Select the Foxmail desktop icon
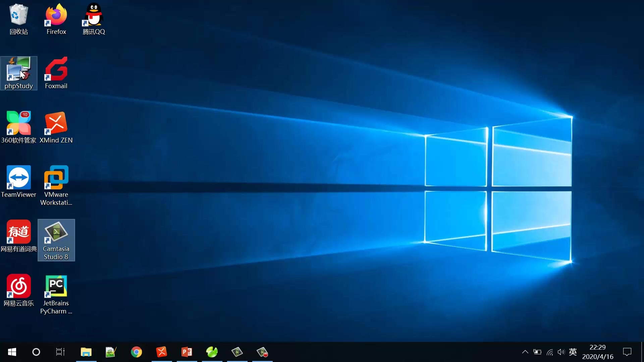 coord(56,70)
